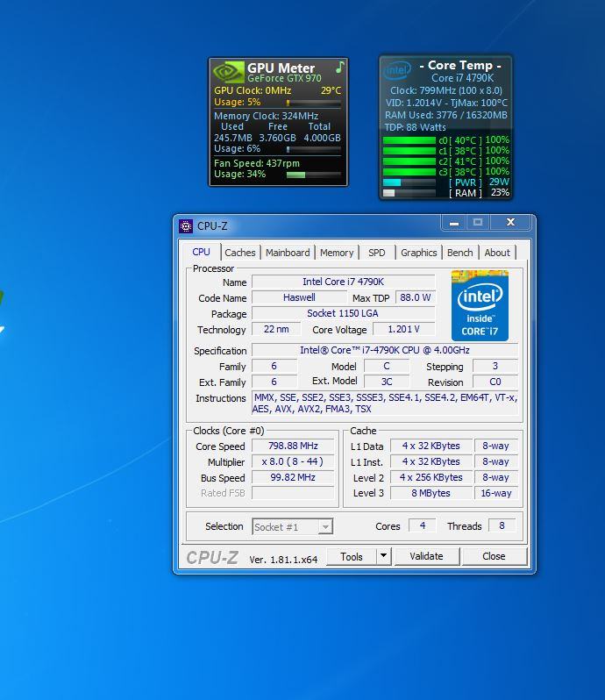Click the Memory Clock: 324MHz text
Image resolution: width=605 pixels, height=700 pixels.
point(266,116)
